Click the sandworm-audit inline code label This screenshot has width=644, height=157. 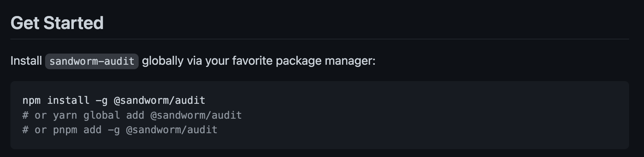click(92, 61)
